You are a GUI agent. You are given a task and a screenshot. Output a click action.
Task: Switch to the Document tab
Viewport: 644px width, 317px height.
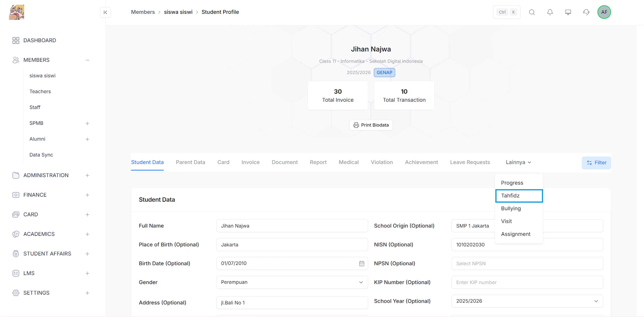pyautogui.click(x=284, y=162)
